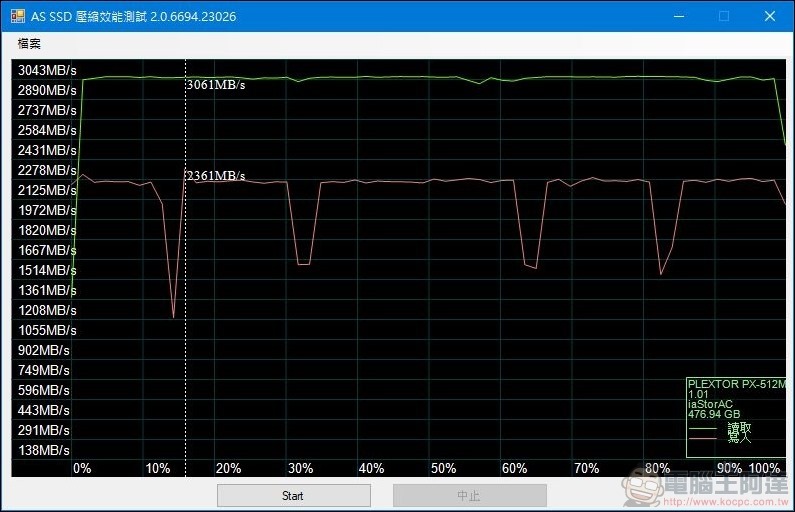
Task: Click the 30% x-axis label
Action: coord(300,468)
